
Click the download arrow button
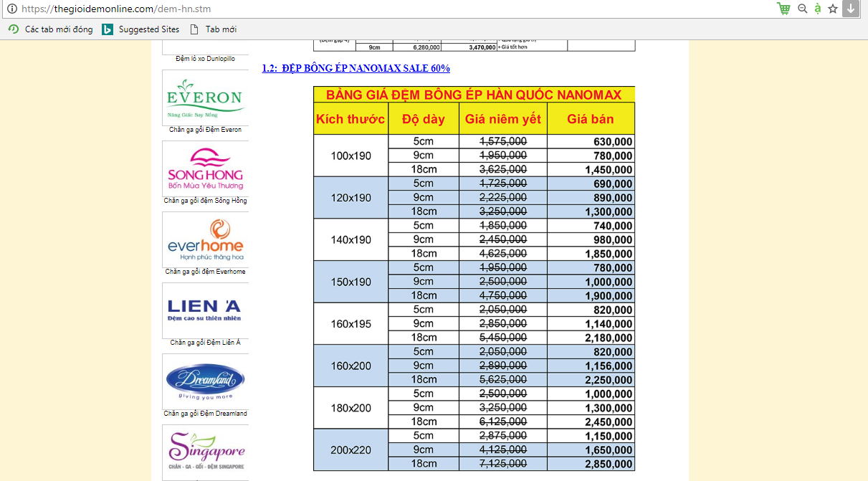click(x=850, y=9)
